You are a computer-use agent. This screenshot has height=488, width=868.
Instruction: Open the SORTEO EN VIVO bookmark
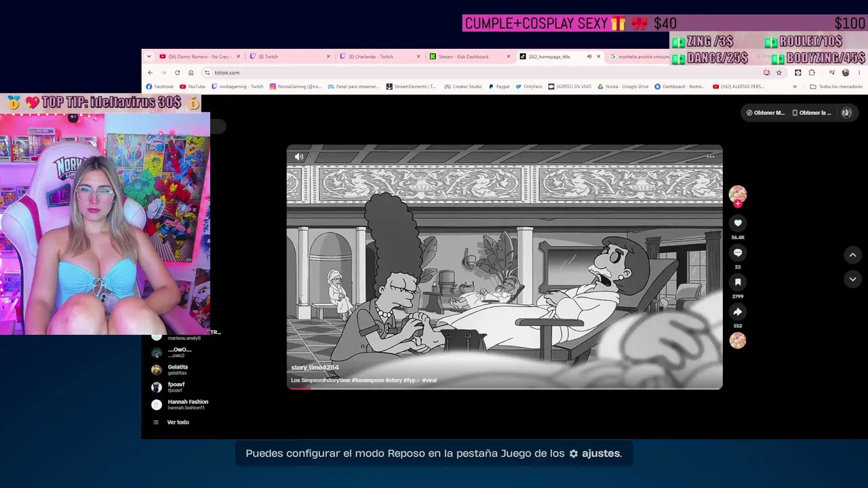(x=570, y=87)
